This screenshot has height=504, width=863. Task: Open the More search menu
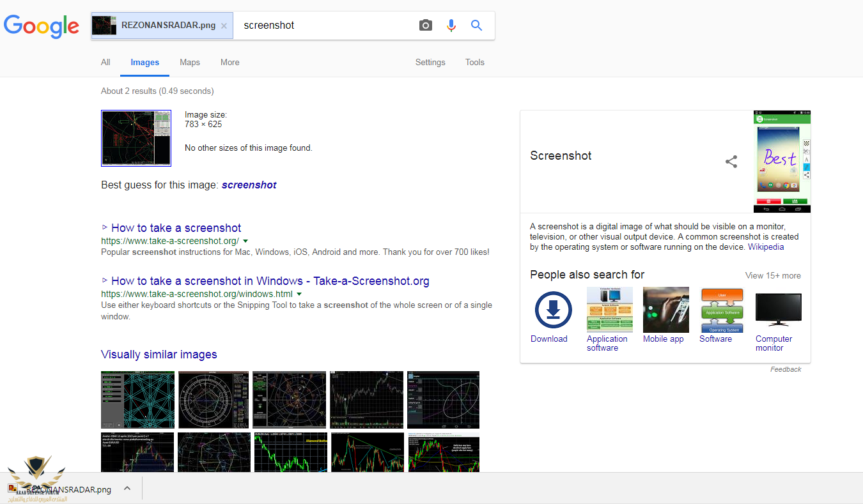[x=230, y=63]
